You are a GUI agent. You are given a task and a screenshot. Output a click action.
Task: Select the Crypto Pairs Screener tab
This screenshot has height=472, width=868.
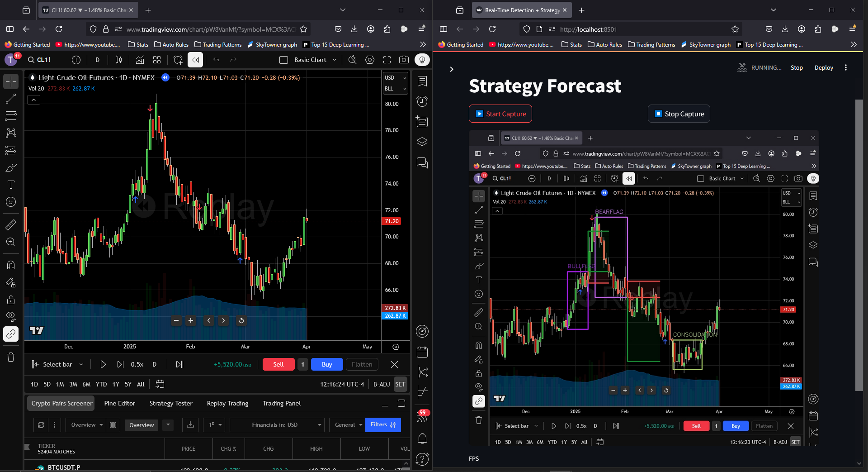(x=62, y=403)
